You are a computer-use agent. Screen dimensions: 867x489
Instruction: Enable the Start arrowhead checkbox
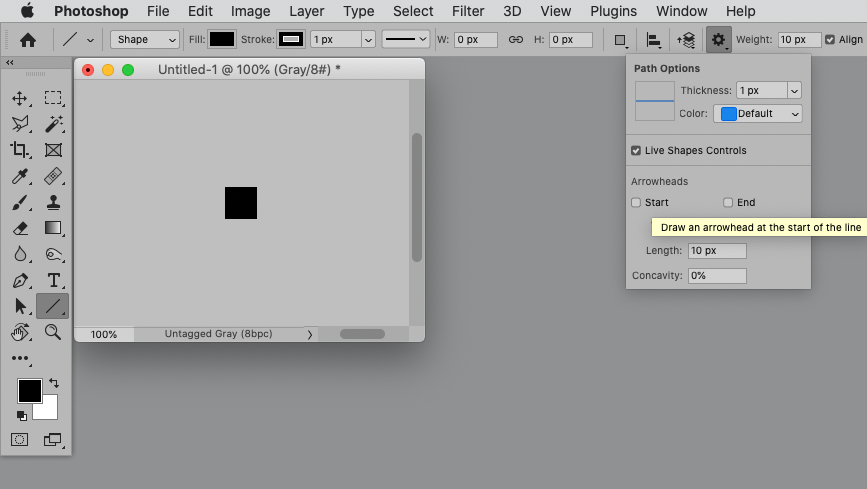(x=636, y=202)
